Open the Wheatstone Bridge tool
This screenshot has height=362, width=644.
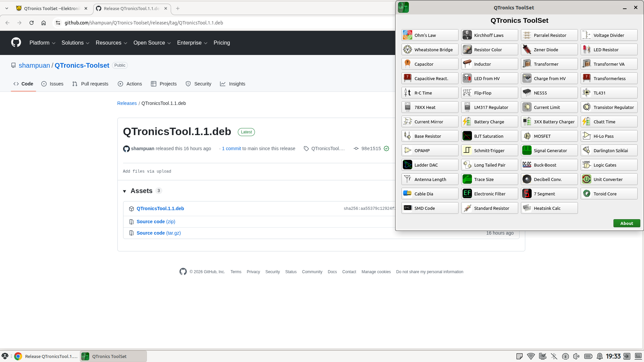pos(430,50)
